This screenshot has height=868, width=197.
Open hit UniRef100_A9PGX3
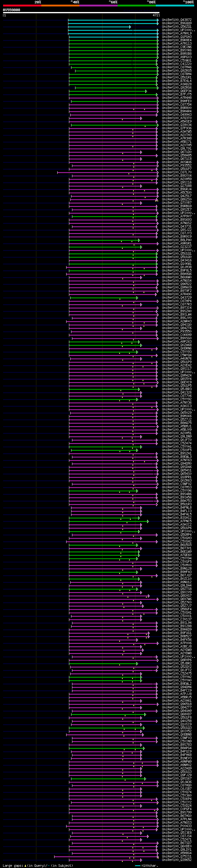(x=177, y=57)
